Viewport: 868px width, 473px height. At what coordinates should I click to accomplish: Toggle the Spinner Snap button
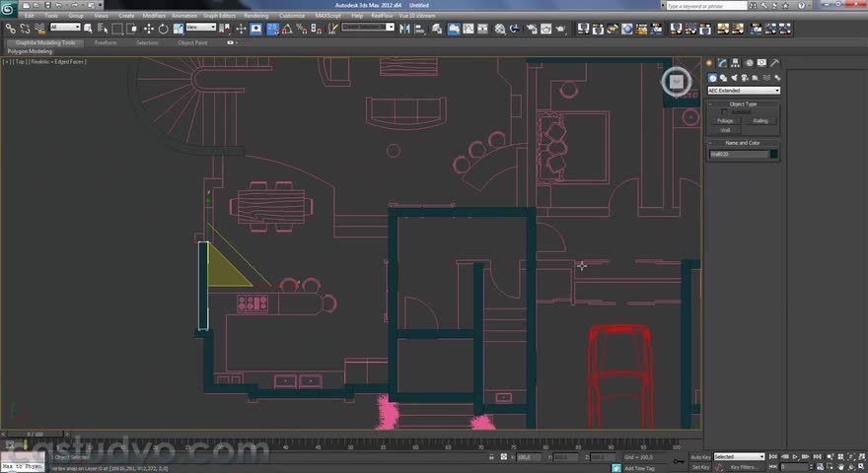316,29
